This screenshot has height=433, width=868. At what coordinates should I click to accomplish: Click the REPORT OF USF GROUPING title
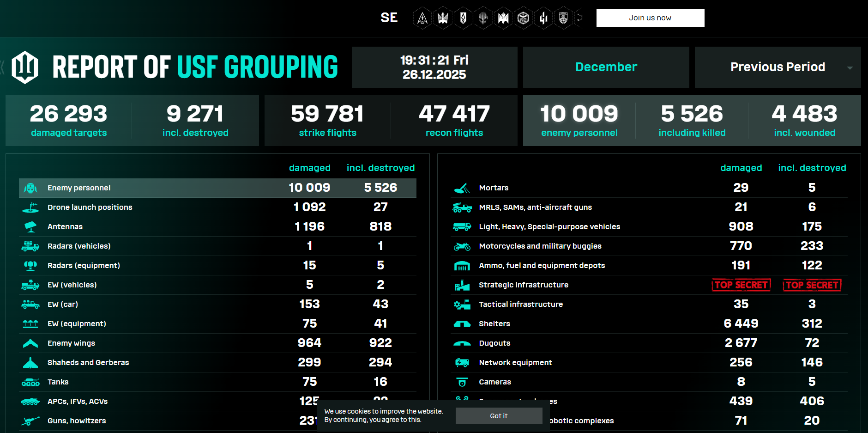pos(195,67)
